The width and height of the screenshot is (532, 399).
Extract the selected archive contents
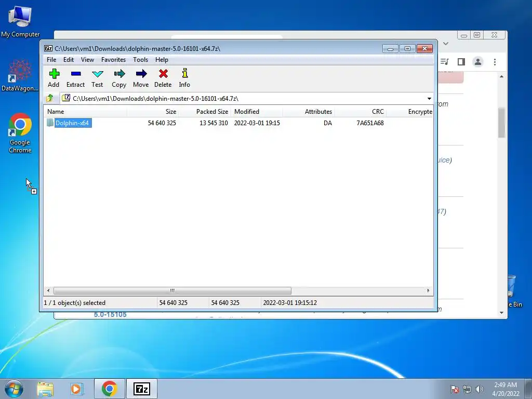75,78
